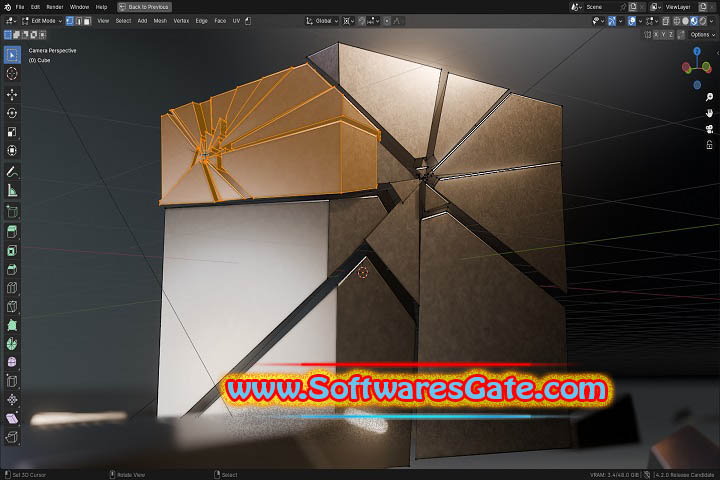This screenshot has height=480, width=720.
Task: Expand the Options dropdown
Action: tap(702, 34)
